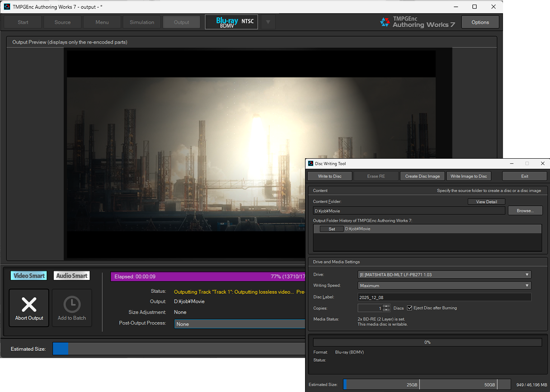Viewport: 550px width, 392px height.
Task: Click the Output Preview panel header text
Action: click(70, 42)
